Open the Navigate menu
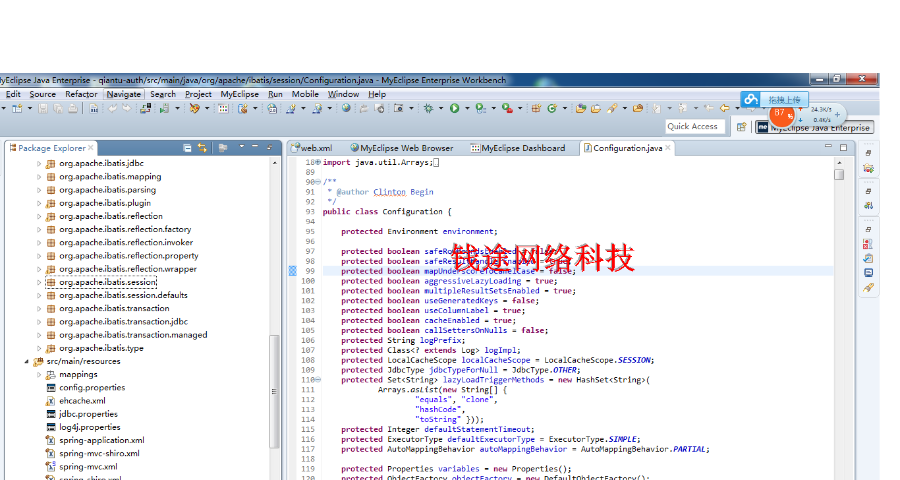This screenshot has height=480, width=900. 123,94
